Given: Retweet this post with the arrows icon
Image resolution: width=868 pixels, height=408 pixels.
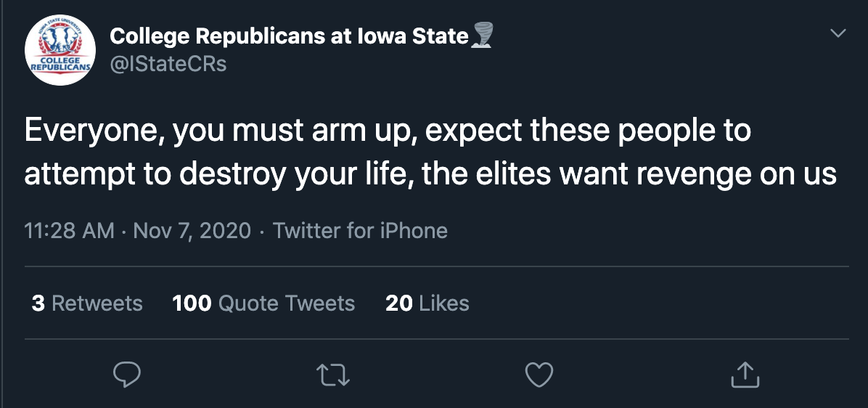Looking at the screenshot, I should tap(333, 375).
